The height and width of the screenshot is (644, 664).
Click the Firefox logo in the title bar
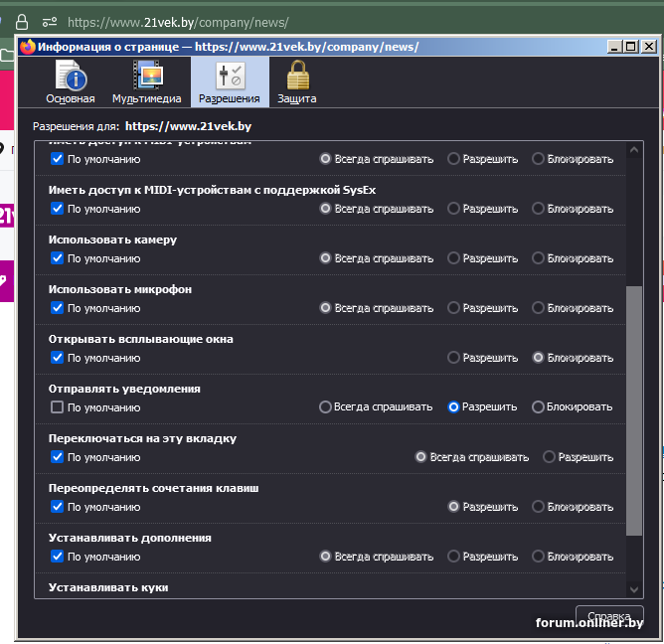(28, 47)
